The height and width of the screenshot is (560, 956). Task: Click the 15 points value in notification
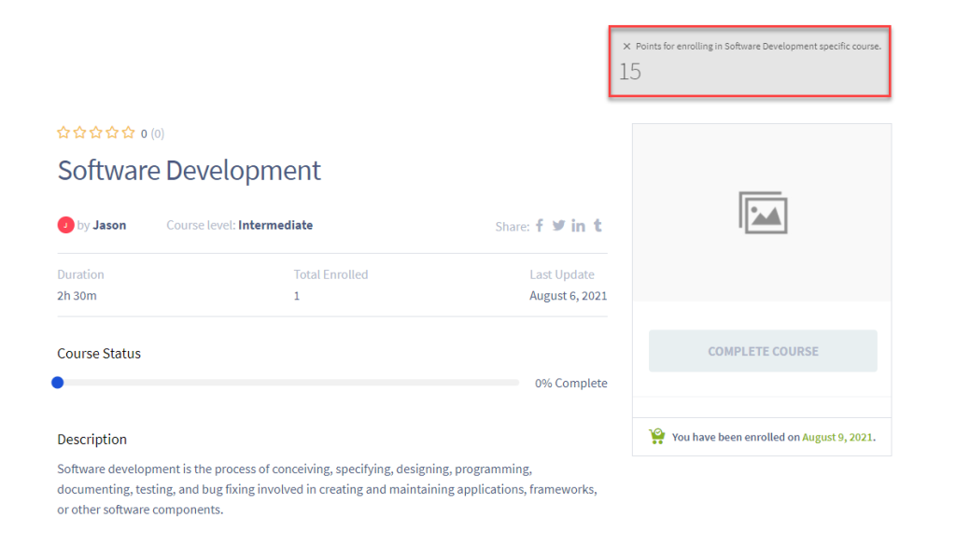tap(630, 72)
